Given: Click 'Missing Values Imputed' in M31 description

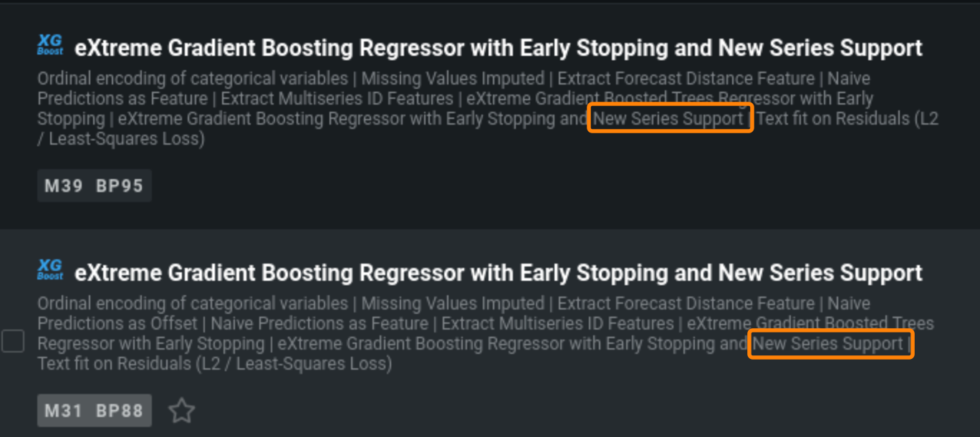Looking at the screenshot, I should (453, 304).
